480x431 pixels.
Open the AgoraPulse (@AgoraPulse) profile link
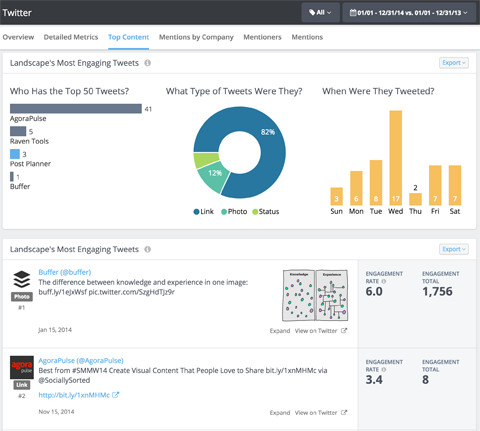point(81,360)
